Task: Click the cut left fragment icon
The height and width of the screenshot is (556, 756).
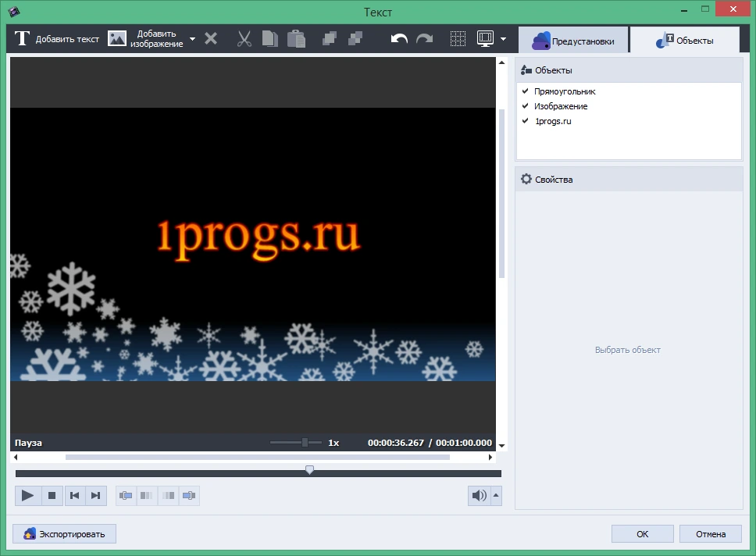Action: 147,495
